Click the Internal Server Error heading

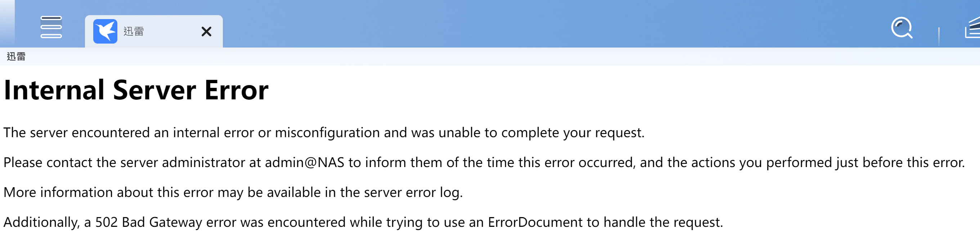136,90
